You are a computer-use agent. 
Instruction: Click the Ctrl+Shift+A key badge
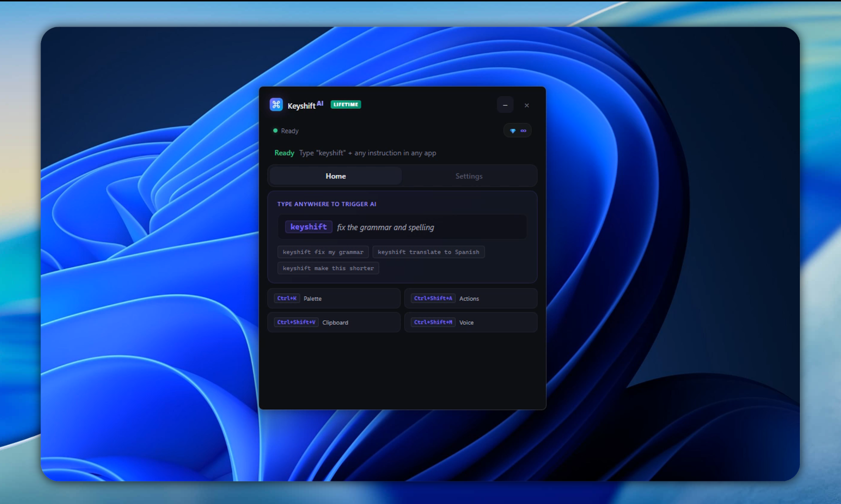coord(433,298)
